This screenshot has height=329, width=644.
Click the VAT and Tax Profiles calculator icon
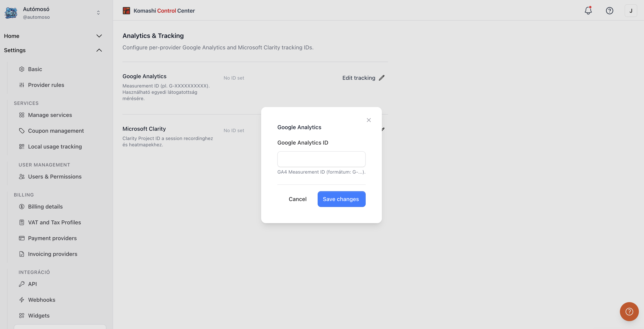[x=22, y=222]
